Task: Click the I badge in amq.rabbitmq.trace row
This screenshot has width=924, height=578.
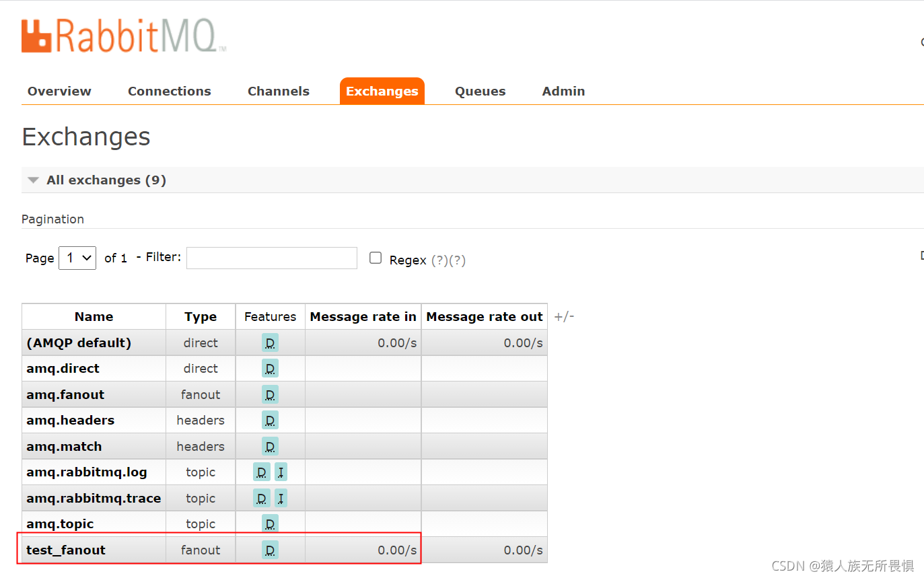Action: coord(281,498)
